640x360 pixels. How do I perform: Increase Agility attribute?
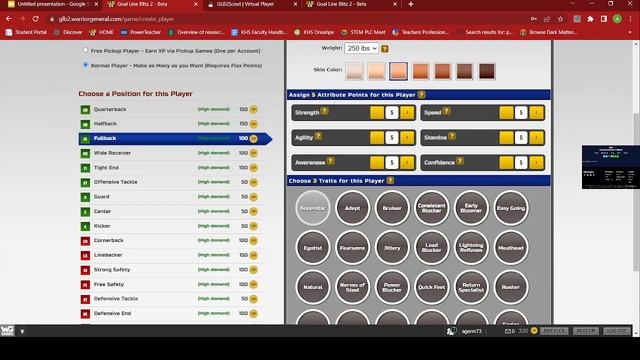pos(407,138)
